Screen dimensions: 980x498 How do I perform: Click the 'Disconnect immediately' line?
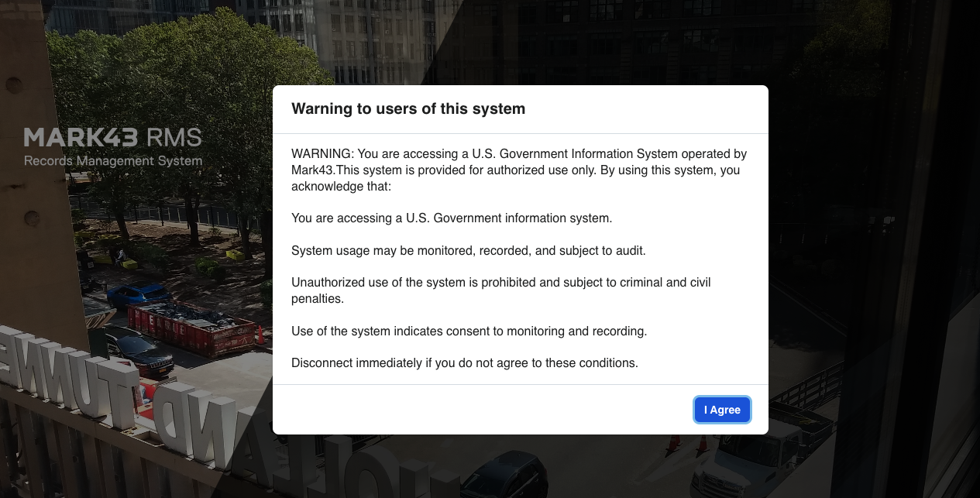click(465, 363)
